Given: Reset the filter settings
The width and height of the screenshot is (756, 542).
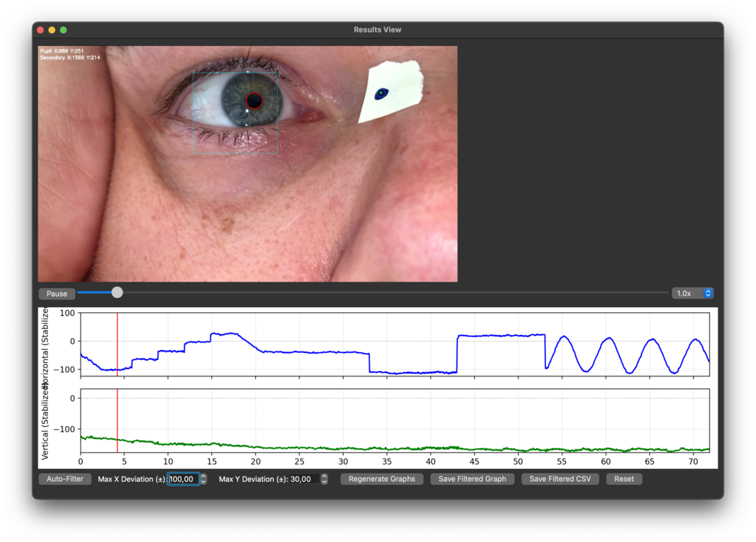Looking at the screenshot, I should 624,479.
